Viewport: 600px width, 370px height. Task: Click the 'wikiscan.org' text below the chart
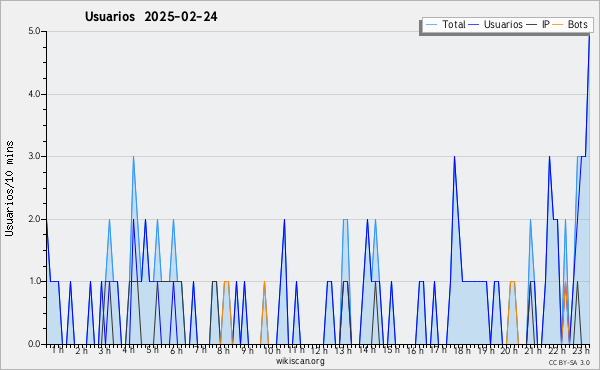click(x=300, y=361)
